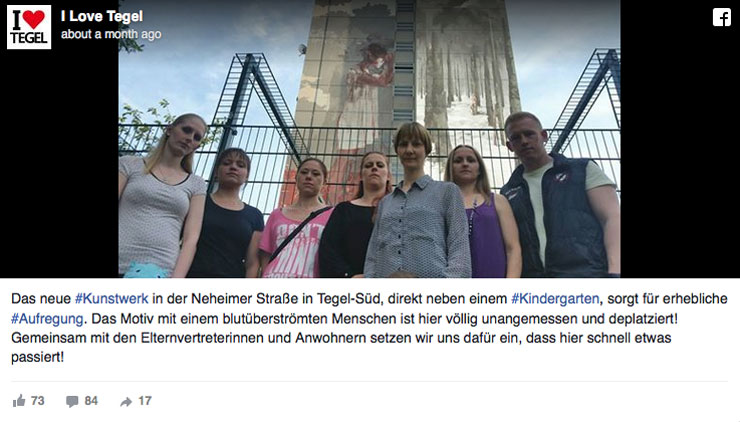The image size is (740, 422).
Task: Open the group photo in front of the mural
Action: point(369,139)
